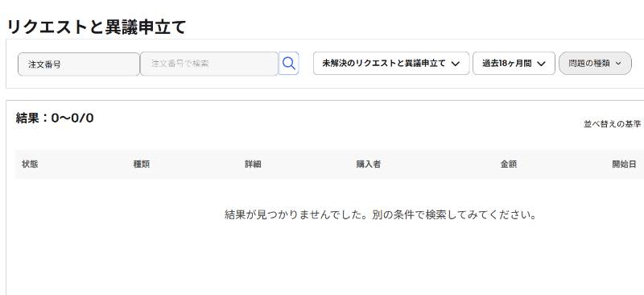
Task: Click the magnifying glass search icon
Action: pyautogui.click(x=289, y=64)
